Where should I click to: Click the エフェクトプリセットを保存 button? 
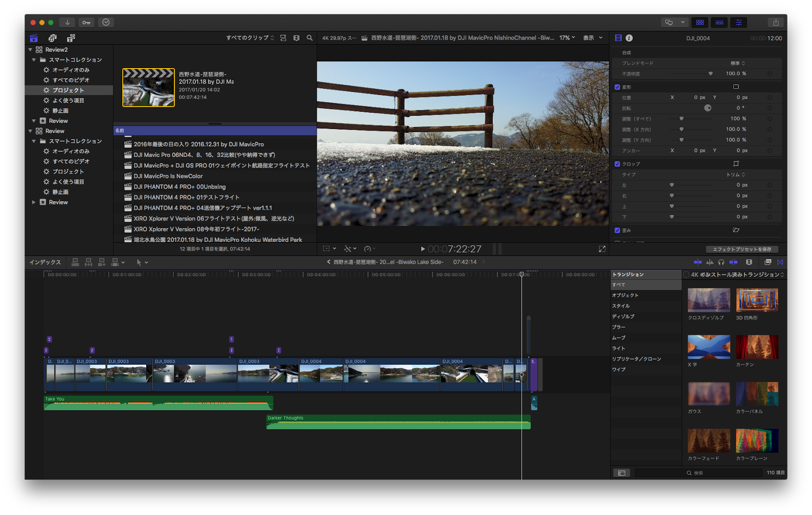741,249
